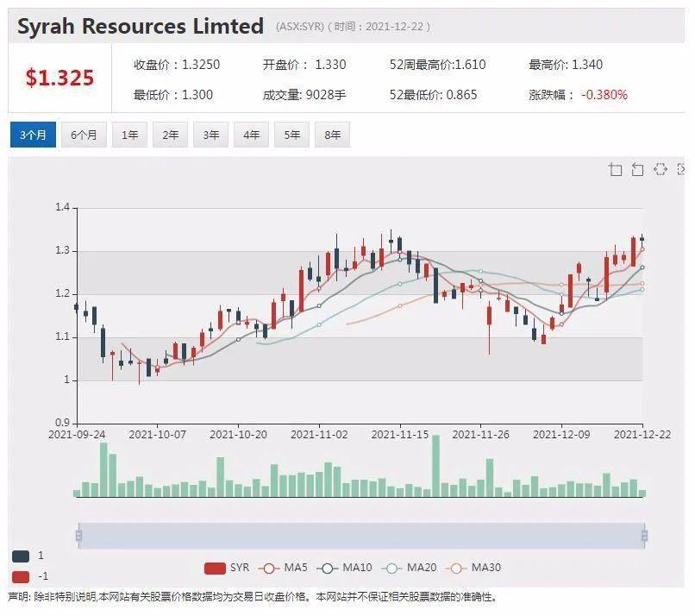This screenshot has height=616, width=695.
Task: Click the 2021-11-26 axis date label
Action: click(480, 435)
